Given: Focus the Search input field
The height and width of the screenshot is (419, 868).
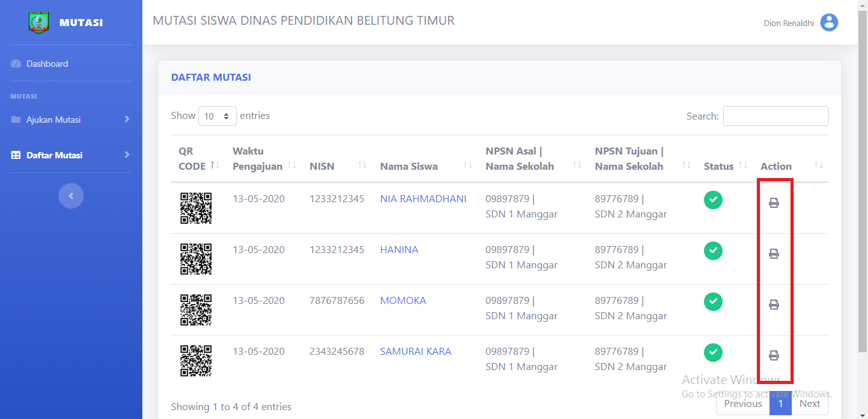Looking at the screenshot, I should click(x=776, y=116).
